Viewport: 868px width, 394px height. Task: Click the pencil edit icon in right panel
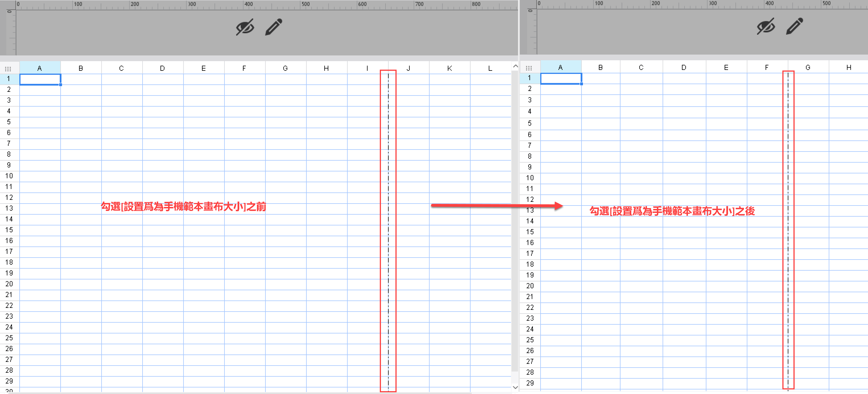click(x=795, y=26)
